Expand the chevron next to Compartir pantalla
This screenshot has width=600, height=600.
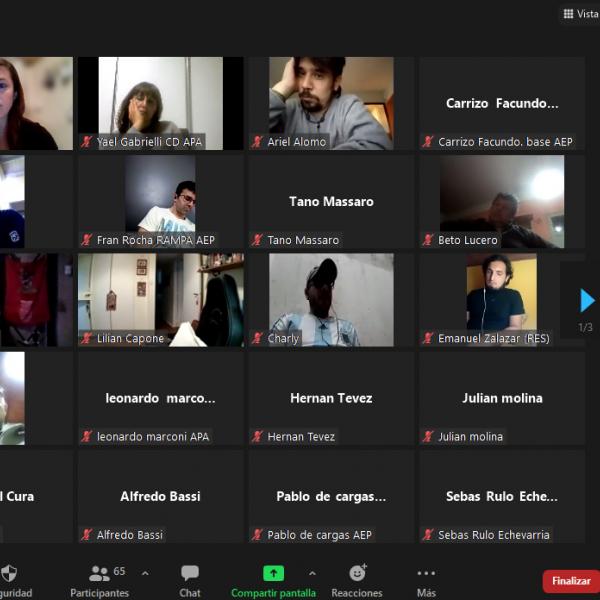point(312,574)
